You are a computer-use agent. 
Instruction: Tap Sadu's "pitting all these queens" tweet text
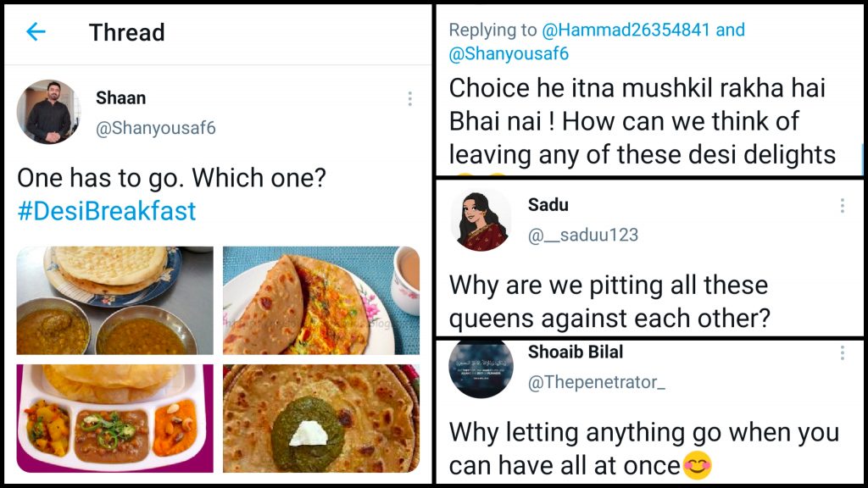click(609, 302)
